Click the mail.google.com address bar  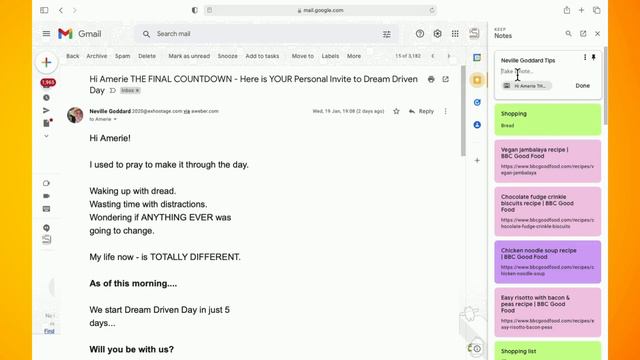point(321,10)
